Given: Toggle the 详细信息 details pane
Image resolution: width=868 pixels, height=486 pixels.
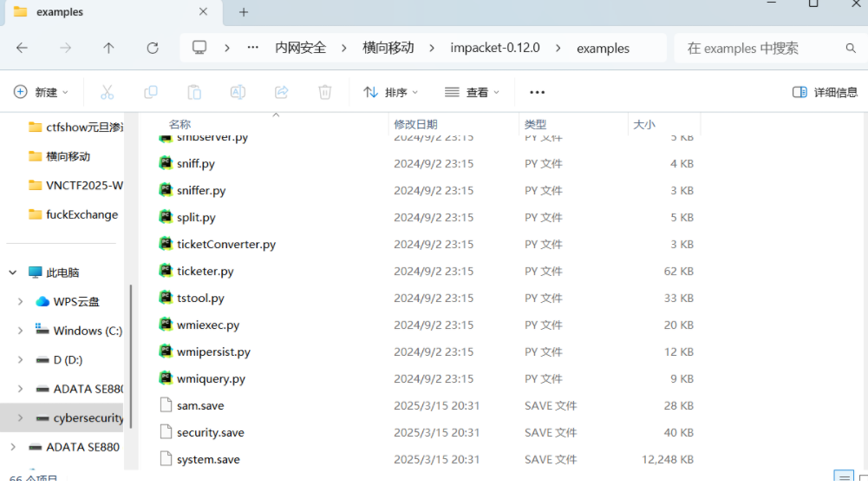Looking at the screenshot, I should click(825, 92).
